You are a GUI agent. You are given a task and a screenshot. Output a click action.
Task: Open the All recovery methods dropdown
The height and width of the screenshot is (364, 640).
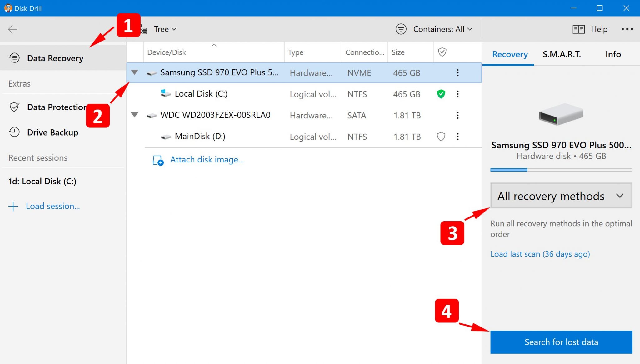560,196
